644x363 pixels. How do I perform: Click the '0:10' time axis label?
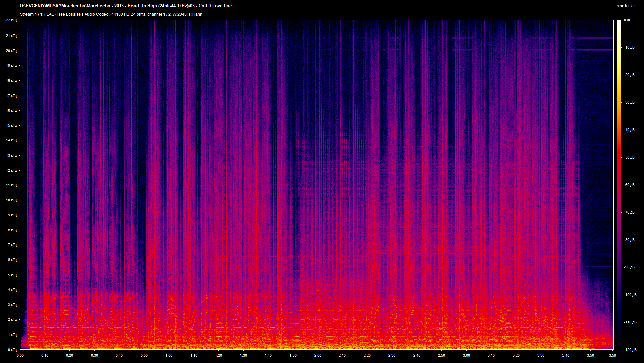click(45, 355)
